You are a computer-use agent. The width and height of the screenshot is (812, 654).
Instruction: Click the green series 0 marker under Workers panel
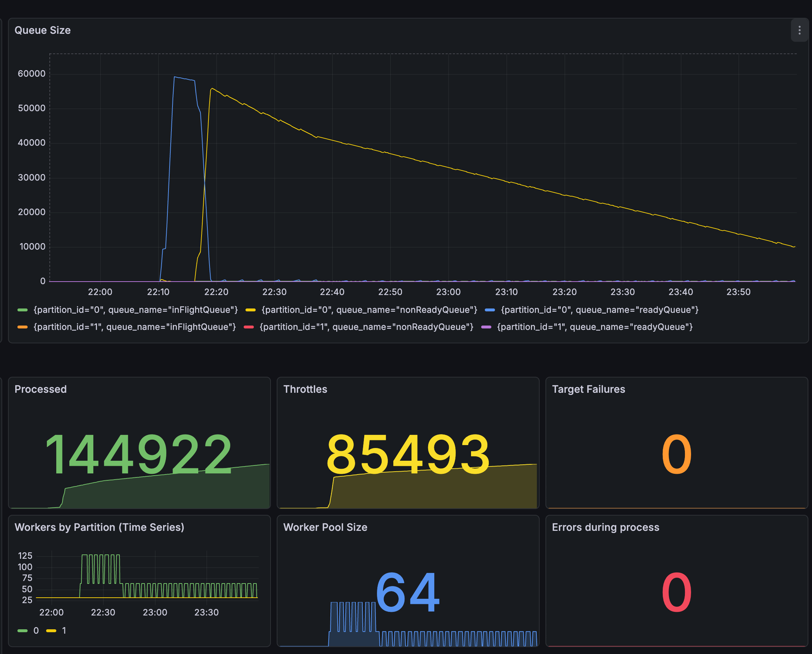22,631
